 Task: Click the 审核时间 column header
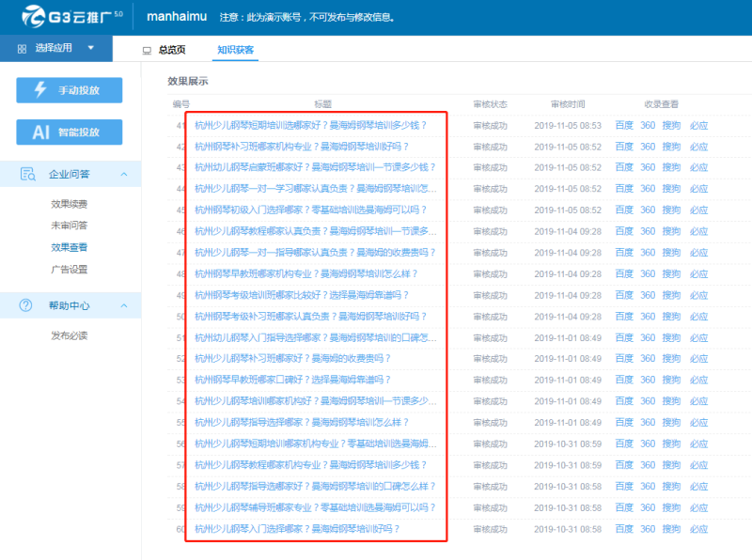pyautogui.click(x=568, y=104)
